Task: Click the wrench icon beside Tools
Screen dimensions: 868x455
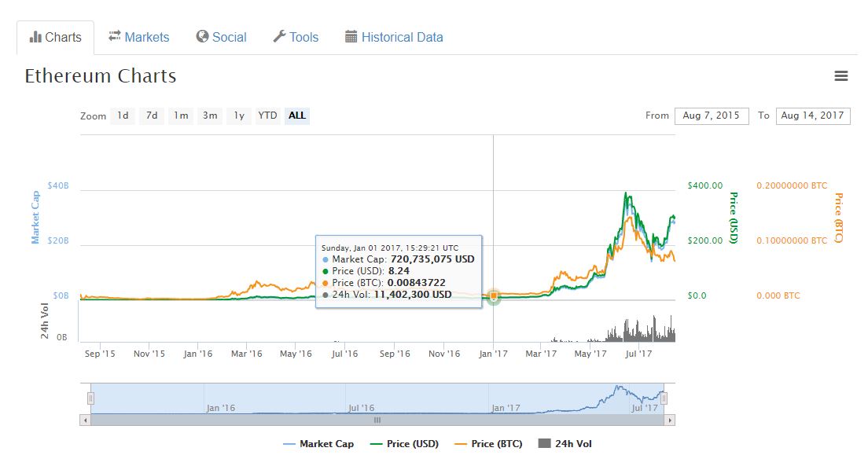Action: coord(280,36)
